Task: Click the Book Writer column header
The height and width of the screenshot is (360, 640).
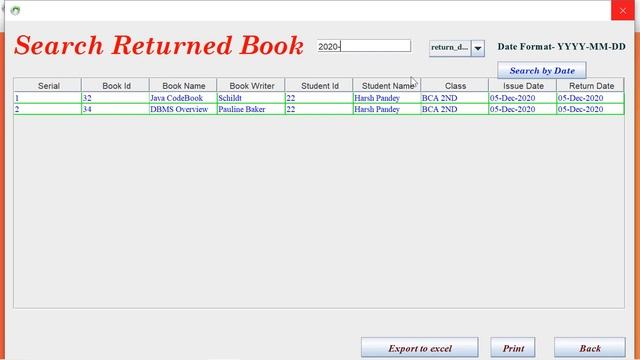Action: 251,86
